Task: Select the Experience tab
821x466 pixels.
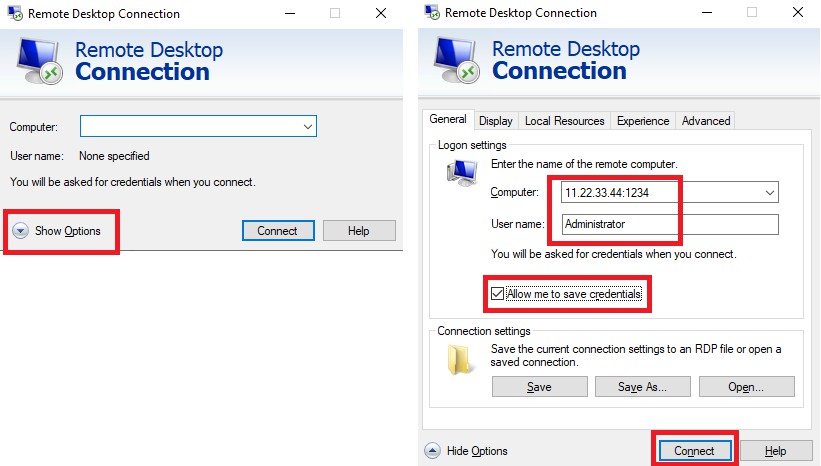Action: click(x=643, y=121)
